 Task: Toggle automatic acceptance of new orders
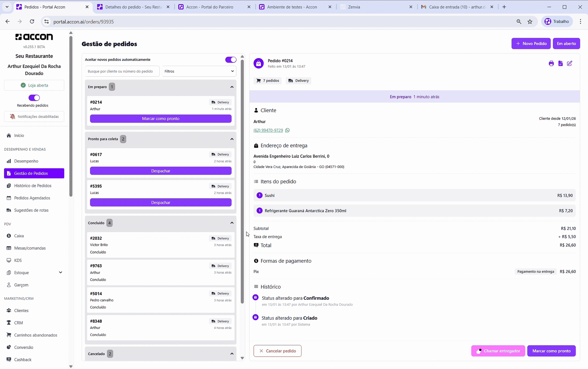(230, 60)
